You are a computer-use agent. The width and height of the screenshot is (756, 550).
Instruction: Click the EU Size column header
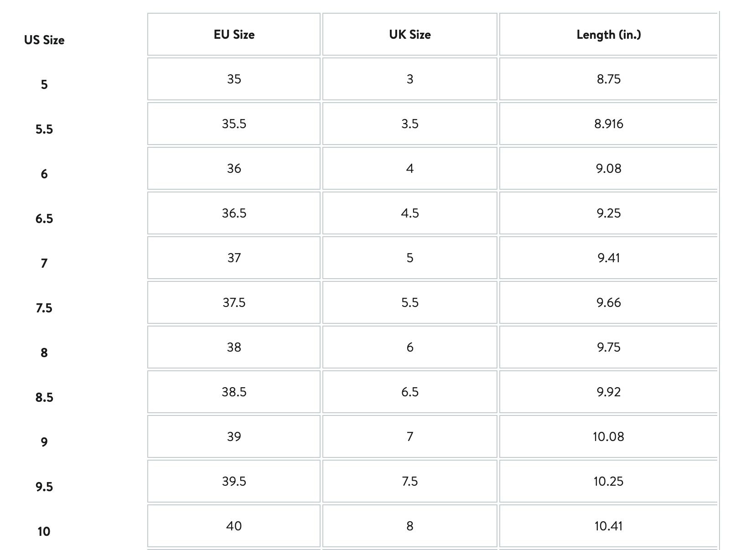click(x=234, y=35)
